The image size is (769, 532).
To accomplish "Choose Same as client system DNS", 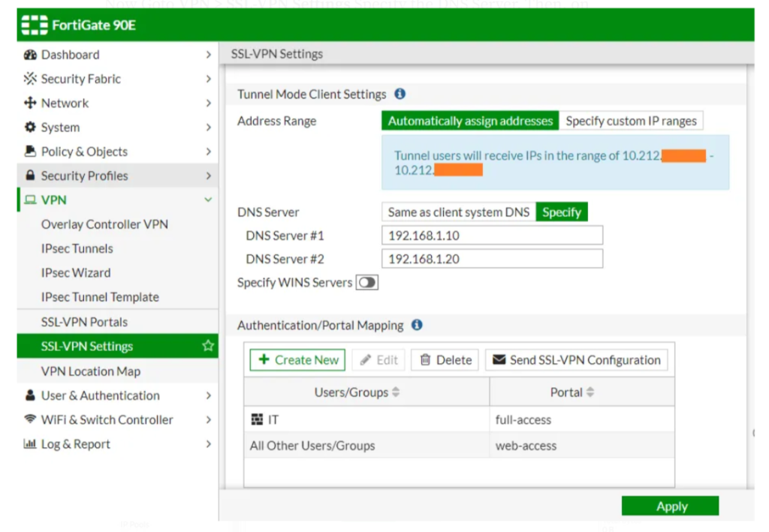I will pyautogui.click(x=459, y=212).
